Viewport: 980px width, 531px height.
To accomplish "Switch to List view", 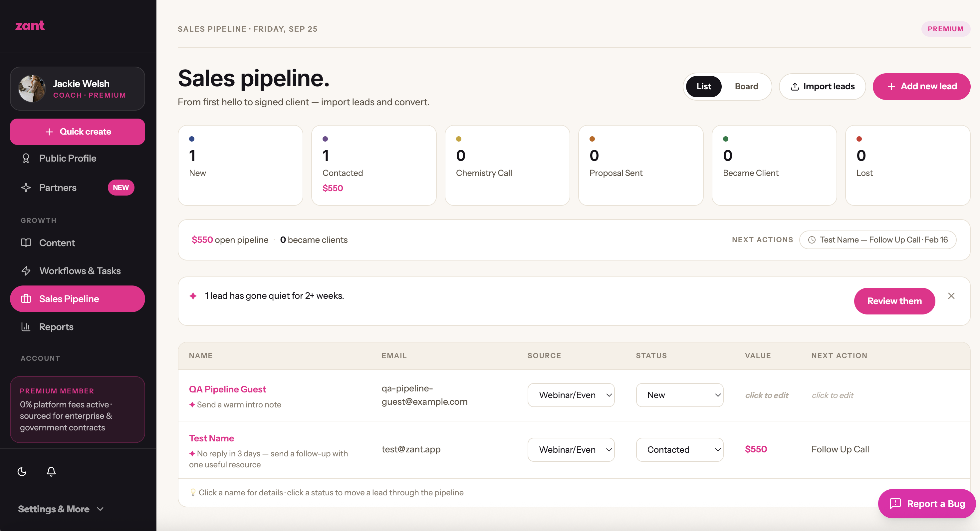I will [x=703, y=86].
